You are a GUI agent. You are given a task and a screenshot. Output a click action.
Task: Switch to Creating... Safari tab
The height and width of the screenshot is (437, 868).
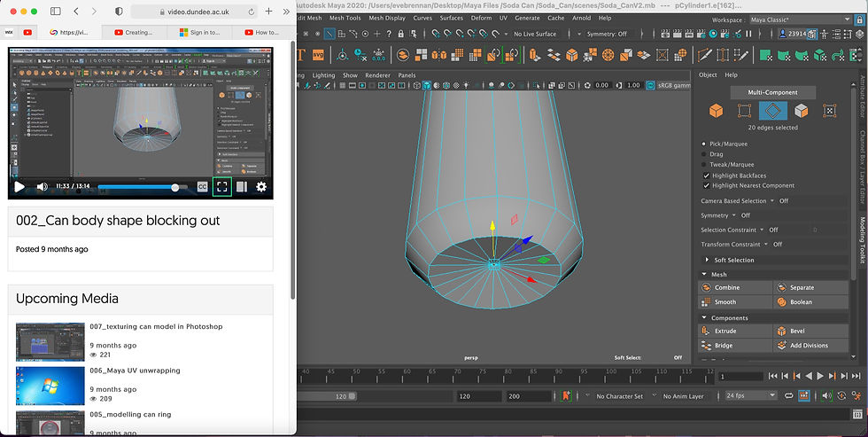click(134, 32)
